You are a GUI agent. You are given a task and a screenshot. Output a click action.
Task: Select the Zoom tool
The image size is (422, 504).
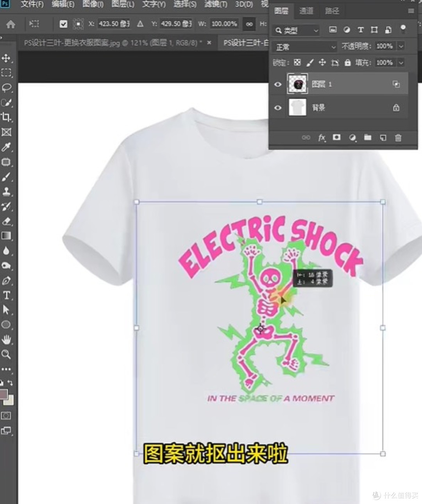tap(6, 354)
